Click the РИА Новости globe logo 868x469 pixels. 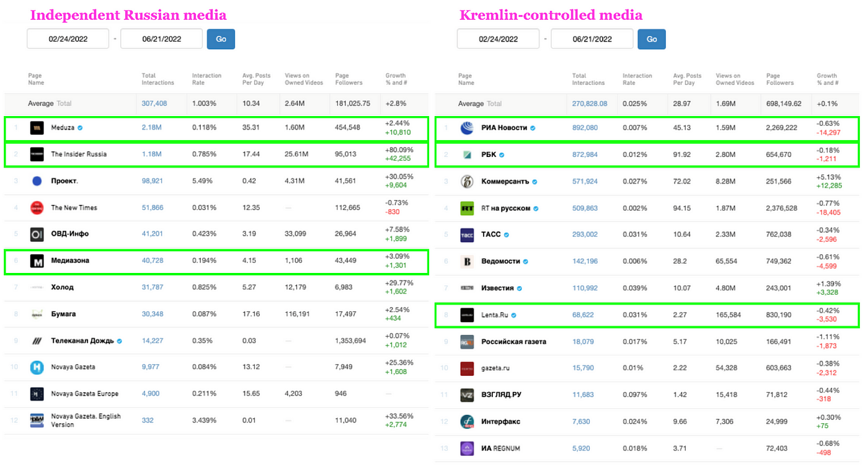coord(467,128)
